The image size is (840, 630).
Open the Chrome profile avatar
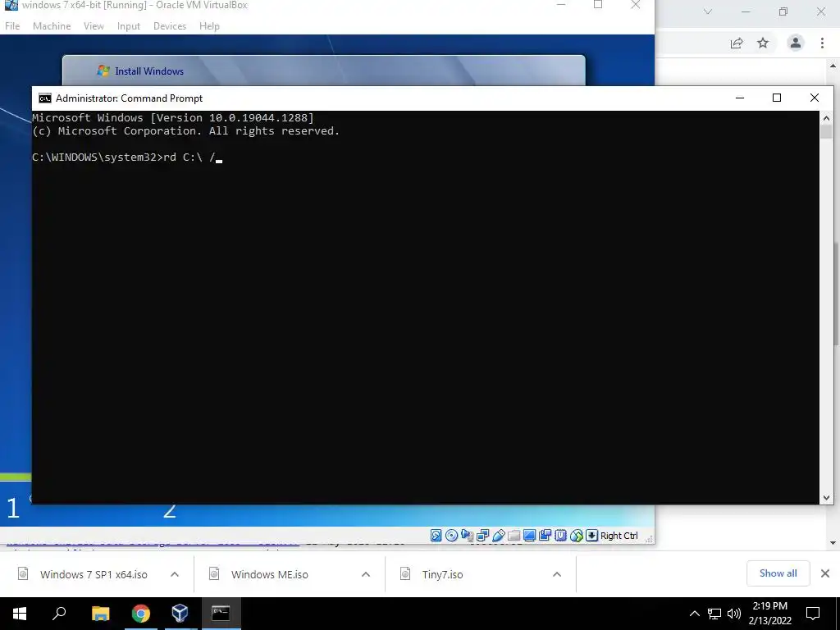point(795,43)
